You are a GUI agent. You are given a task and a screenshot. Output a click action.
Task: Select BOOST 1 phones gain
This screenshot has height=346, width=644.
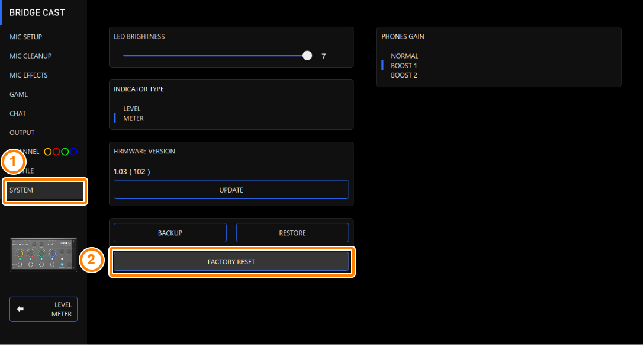(404, 66)
